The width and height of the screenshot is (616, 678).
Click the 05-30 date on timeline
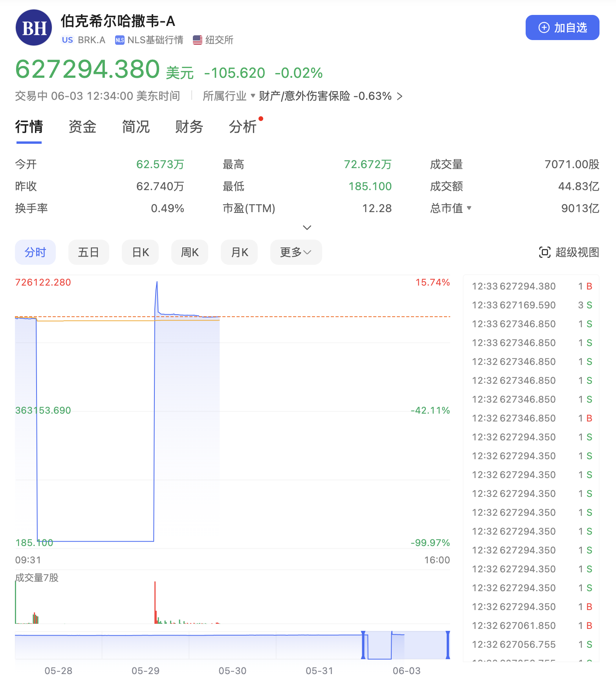[x=233, y=671]
